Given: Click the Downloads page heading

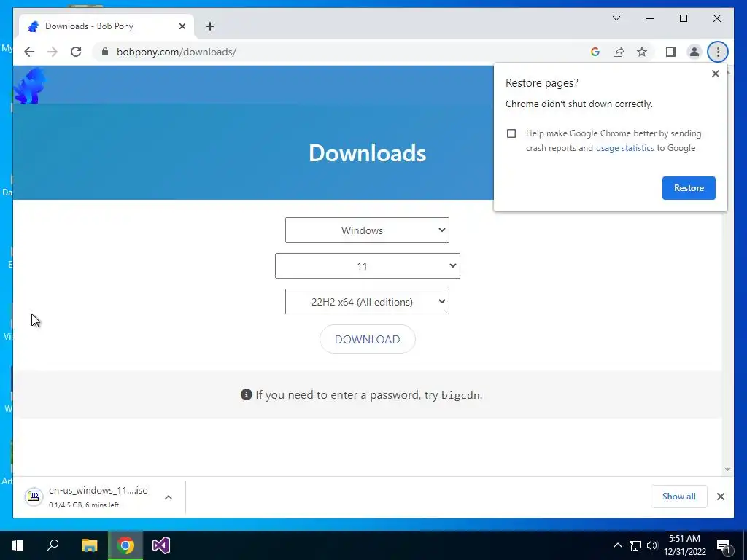Looking at the screenshot, I should [x=368, y=153].
